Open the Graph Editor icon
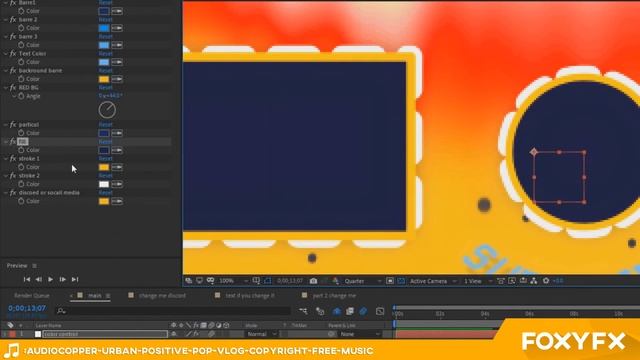 pos(380,311)
